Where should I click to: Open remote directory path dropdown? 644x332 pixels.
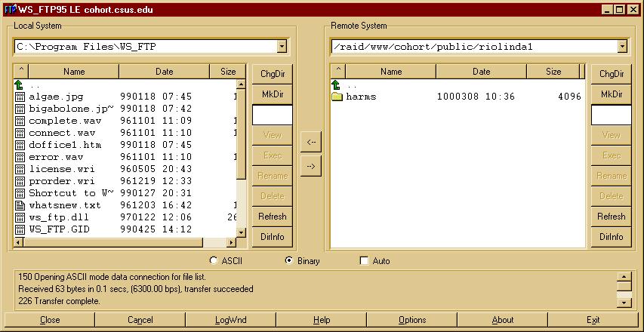[x=623, y=47]
